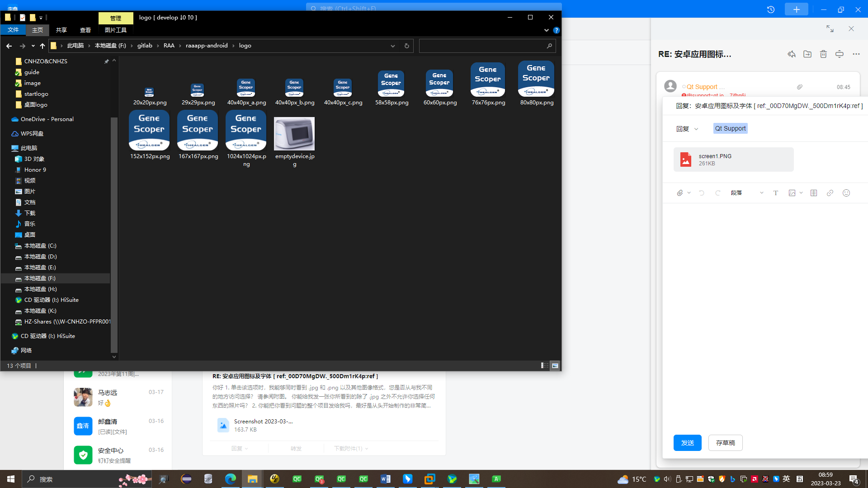Click the expand fullscreen icon in mail panel
Image resolution: width=868 pixels, height=488 pixels.
tap(830, 28)
